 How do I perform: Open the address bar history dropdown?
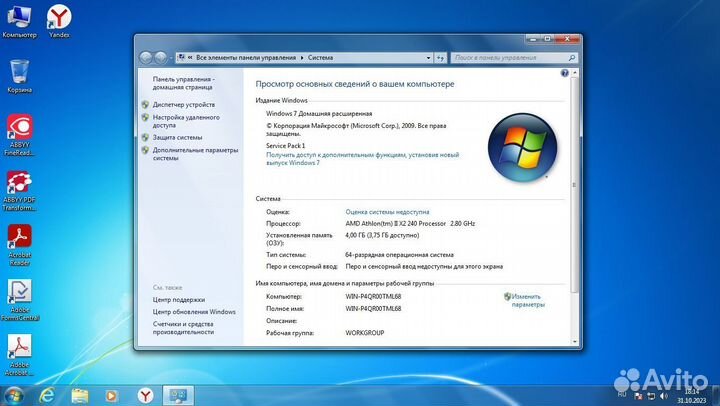coord(428,58)
